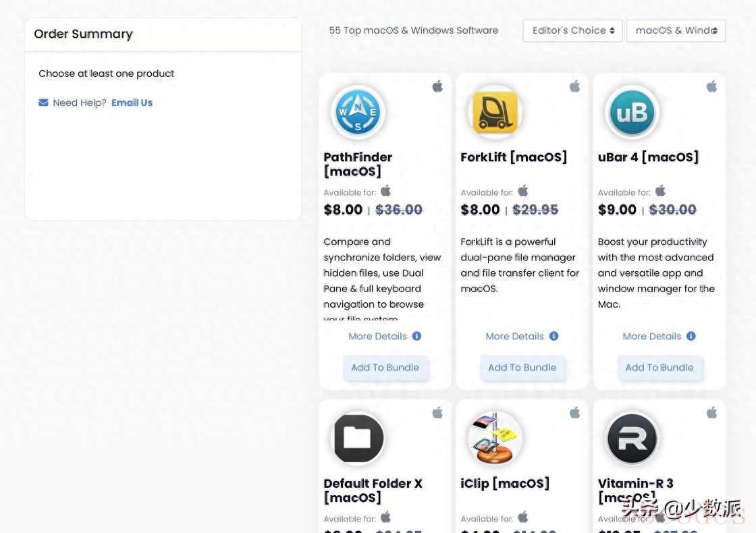Open More Details for PathFinder
The height and width of the screenshot is (533, 756).
coord(377,336)
